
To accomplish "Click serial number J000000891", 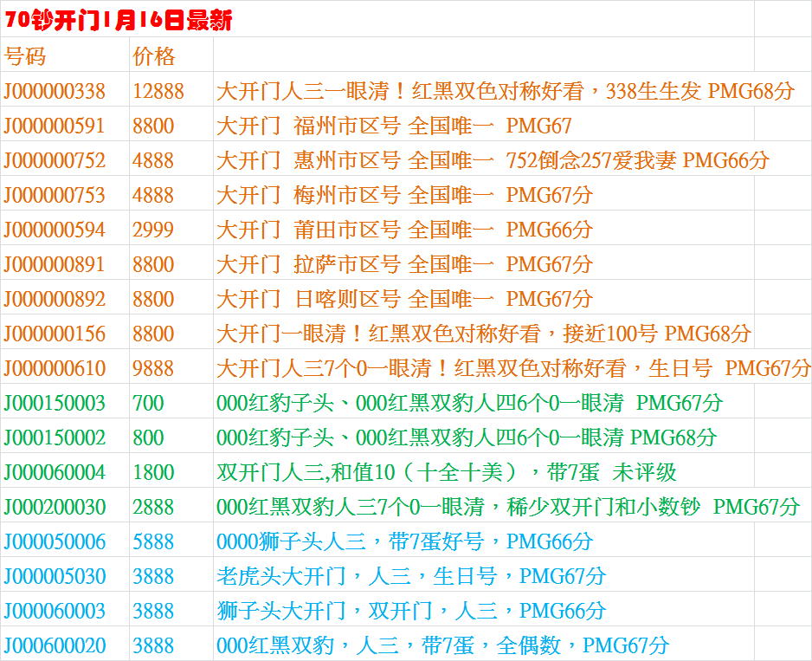I will 55,265.
